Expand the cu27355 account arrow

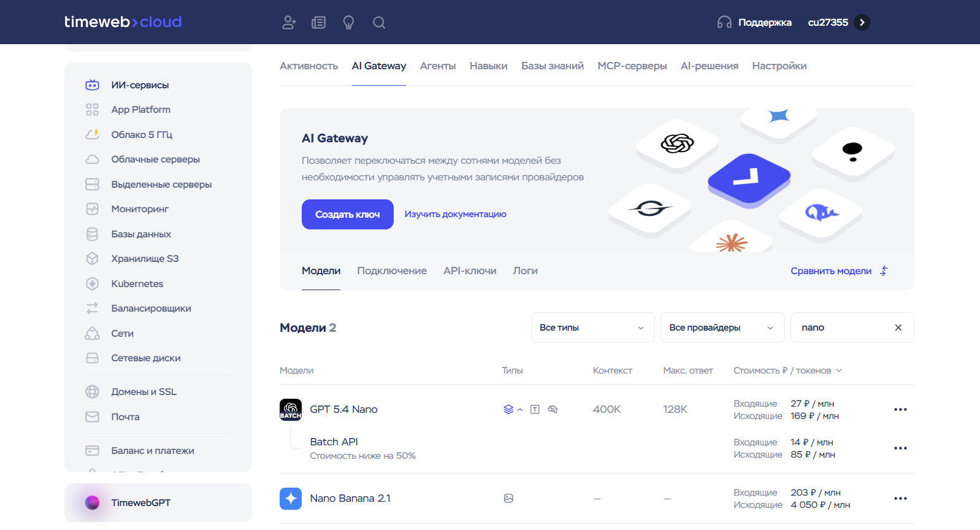pos(862,23)
